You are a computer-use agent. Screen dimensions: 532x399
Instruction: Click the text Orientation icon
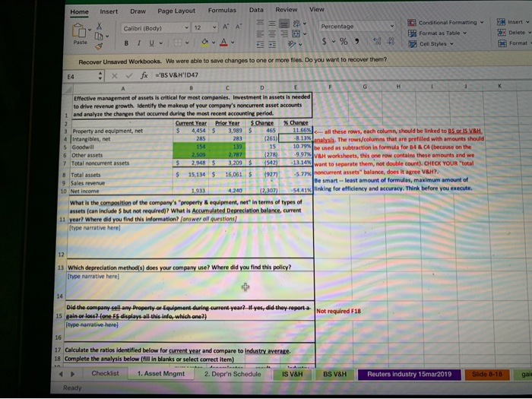coord(292,44)
